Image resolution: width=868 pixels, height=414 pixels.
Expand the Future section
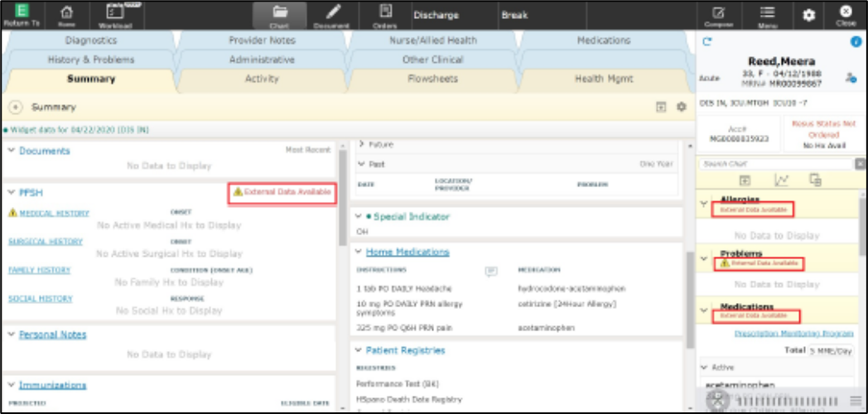coord(361,145)
